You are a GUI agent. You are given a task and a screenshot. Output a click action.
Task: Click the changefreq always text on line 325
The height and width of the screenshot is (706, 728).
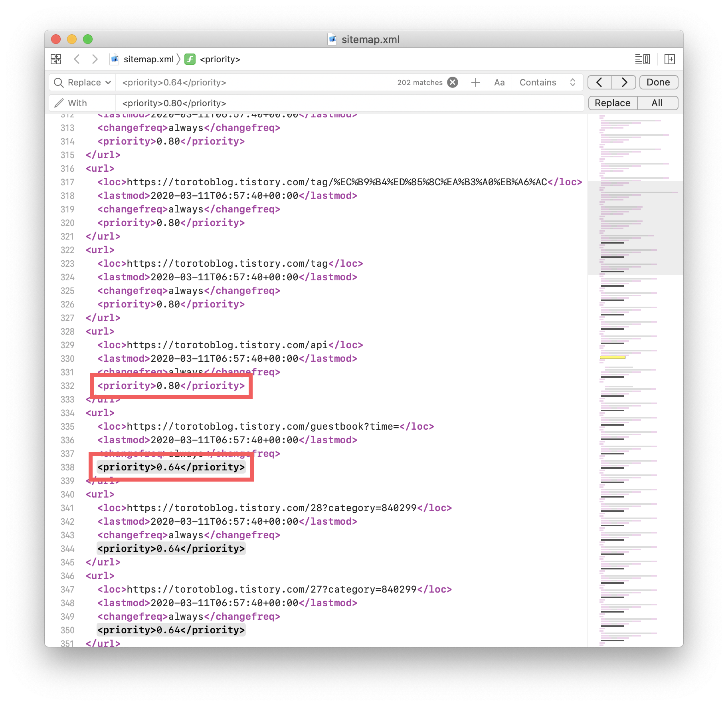(186, 291)
